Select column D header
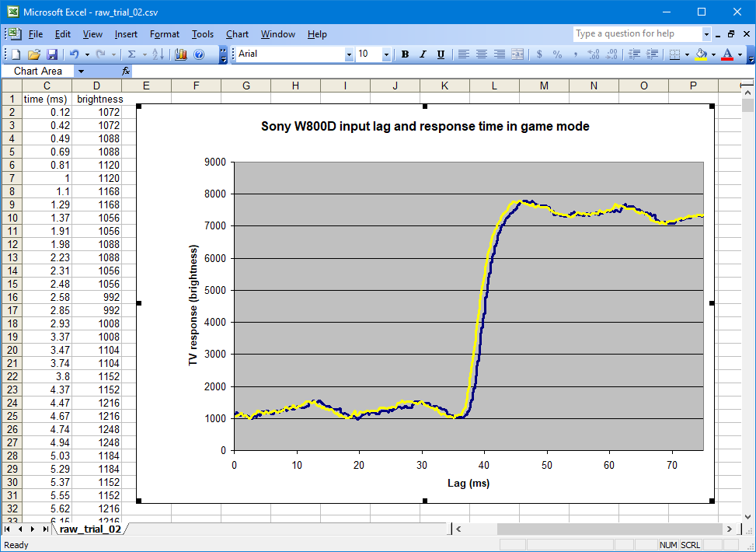 pyautogui.click(x=96, y=86)
